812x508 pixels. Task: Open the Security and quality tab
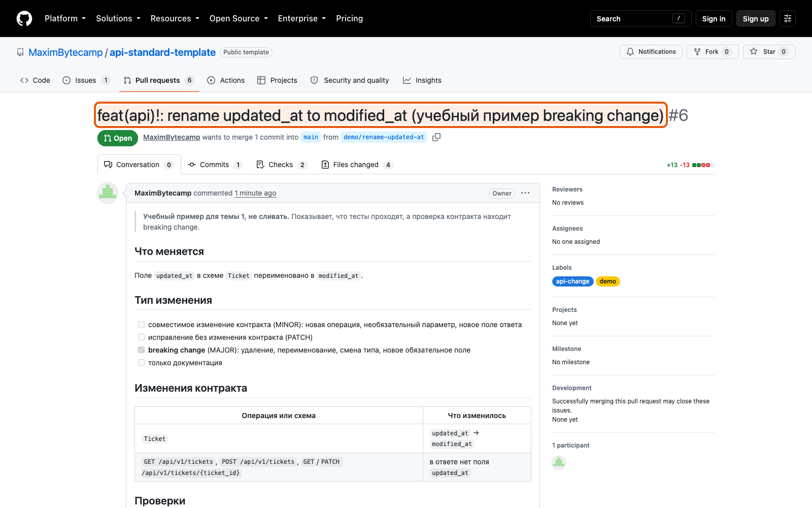350,80
